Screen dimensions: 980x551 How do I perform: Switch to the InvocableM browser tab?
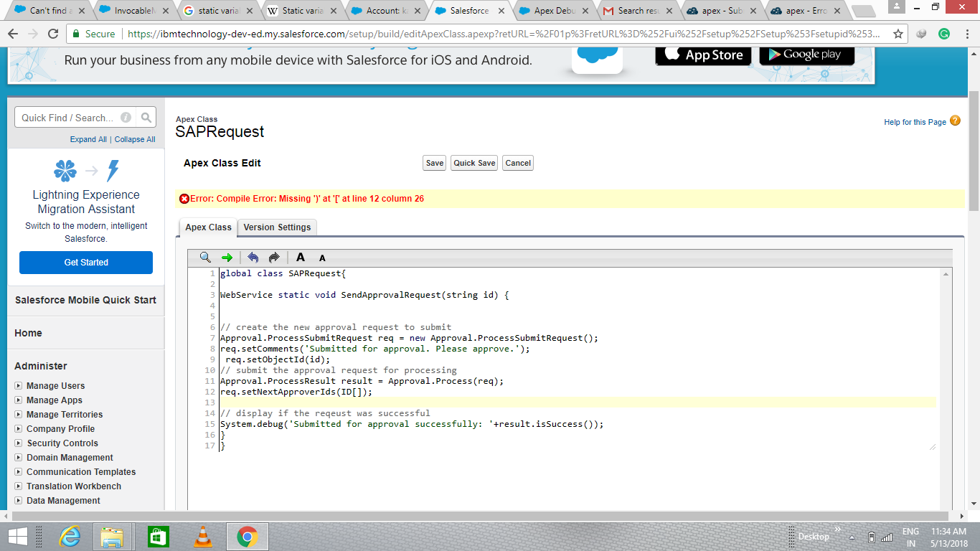coord(134,11)
